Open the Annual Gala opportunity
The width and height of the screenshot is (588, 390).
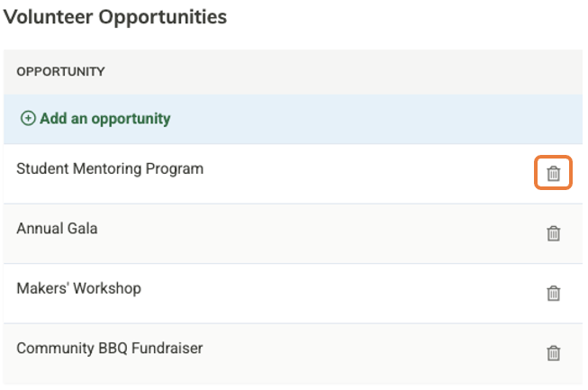[57, 229]
